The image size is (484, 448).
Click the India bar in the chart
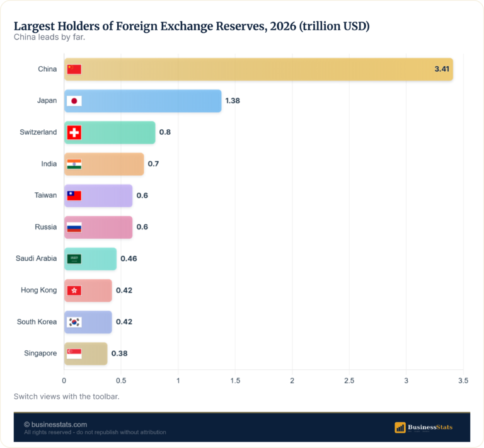[x=104, y=164]
